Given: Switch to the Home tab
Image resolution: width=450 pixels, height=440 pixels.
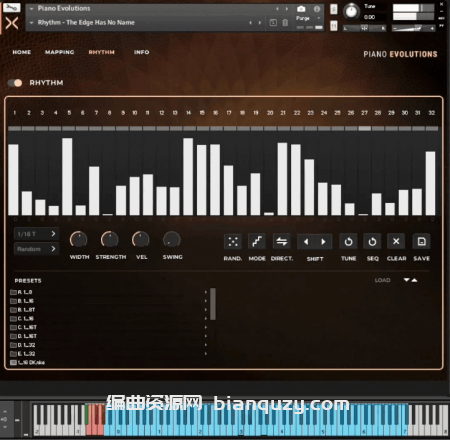Looking at the screenshot, I should click(x=22, y=52).
